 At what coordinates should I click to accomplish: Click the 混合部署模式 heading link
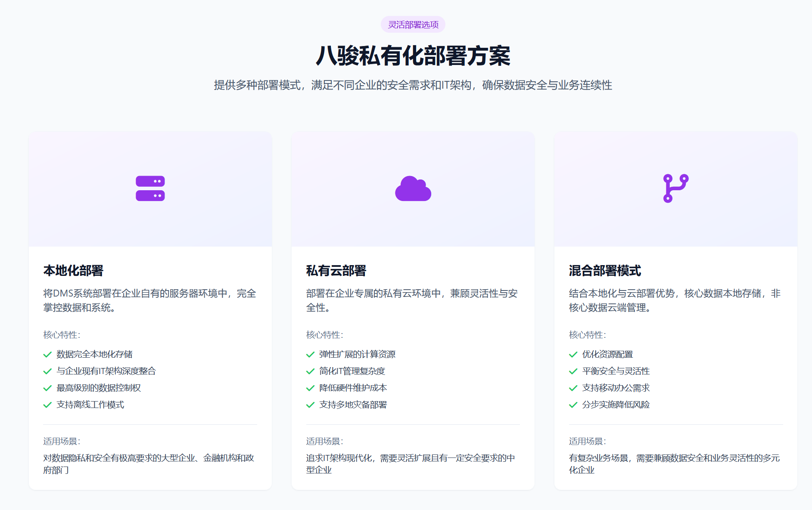tap(605, 271)
